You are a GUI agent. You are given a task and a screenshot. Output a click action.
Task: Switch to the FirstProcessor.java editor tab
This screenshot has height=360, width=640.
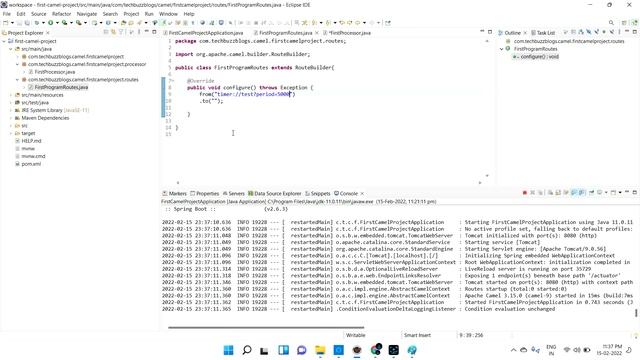tap(347, 33)
